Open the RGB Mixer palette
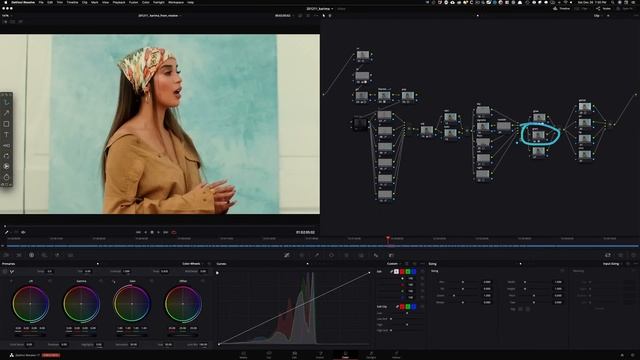Viewport: 640px width, 360px height. coord(57,255)
